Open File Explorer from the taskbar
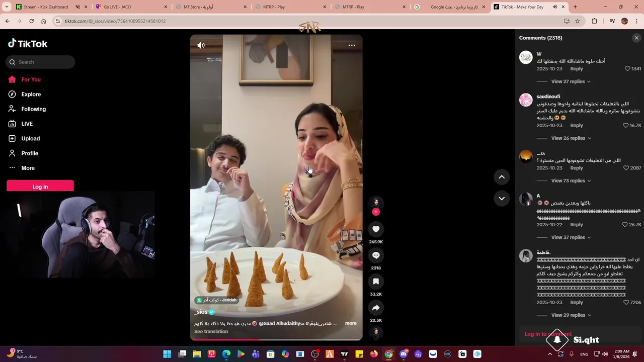Screen dimensions: 644x362 [197, 354]
